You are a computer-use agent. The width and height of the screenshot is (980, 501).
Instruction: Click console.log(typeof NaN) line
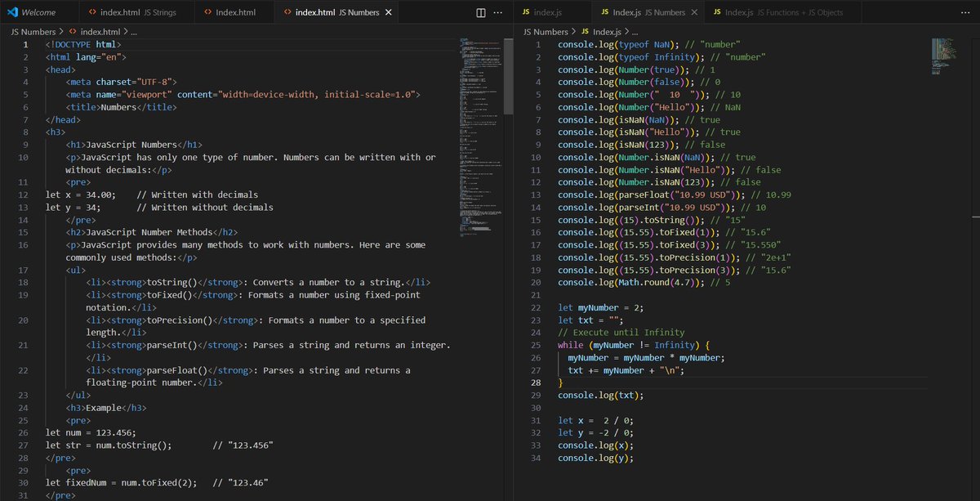tap(649, 44)
